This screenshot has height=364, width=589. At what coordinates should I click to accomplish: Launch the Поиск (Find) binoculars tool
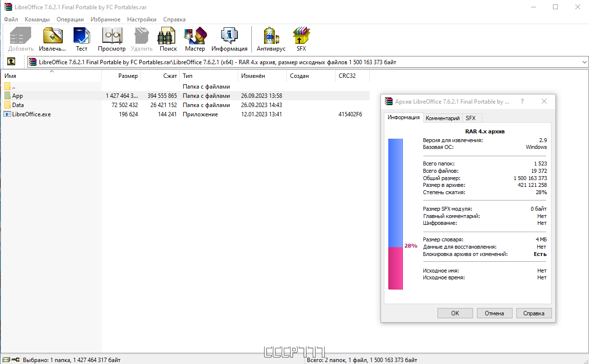168,39
